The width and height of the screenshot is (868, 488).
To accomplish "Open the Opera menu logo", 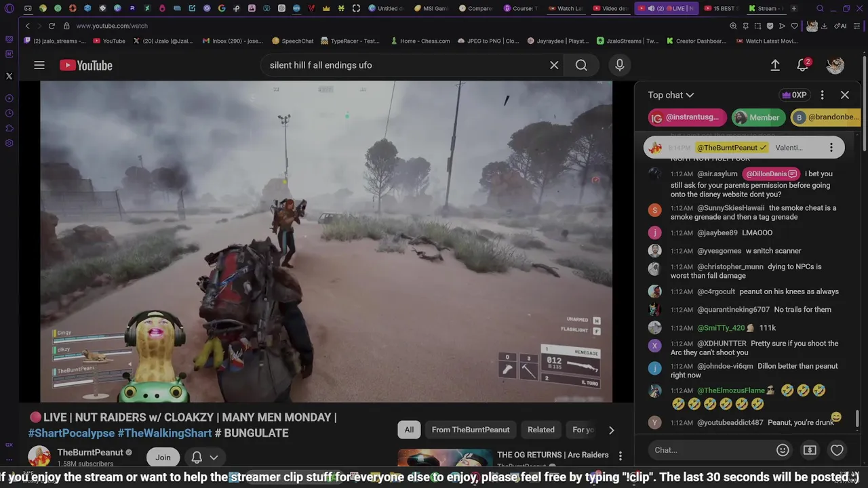I will coord(9,8).
